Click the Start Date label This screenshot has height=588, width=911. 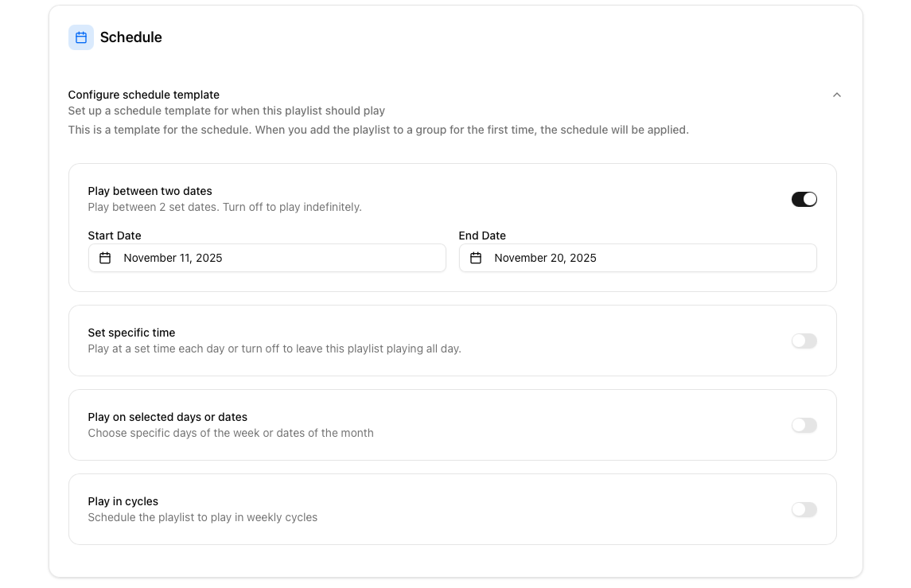[x=115, y=236]
